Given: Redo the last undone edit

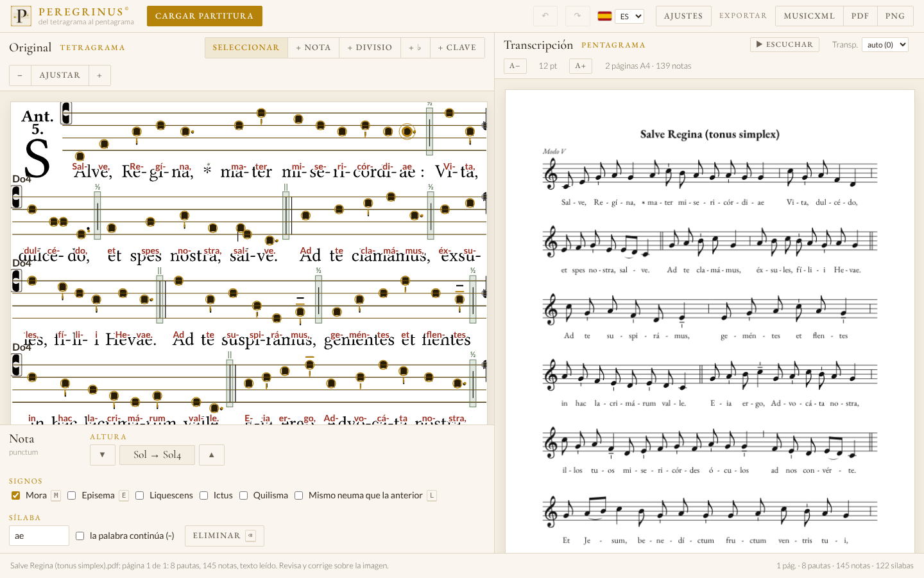Looking at the screenshot, I should [577, 16].
